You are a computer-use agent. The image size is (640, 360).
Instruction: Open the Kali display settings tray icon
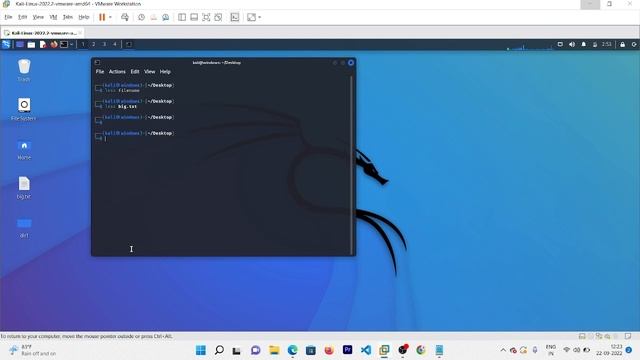pyautogui.click(x=560, y=44)
